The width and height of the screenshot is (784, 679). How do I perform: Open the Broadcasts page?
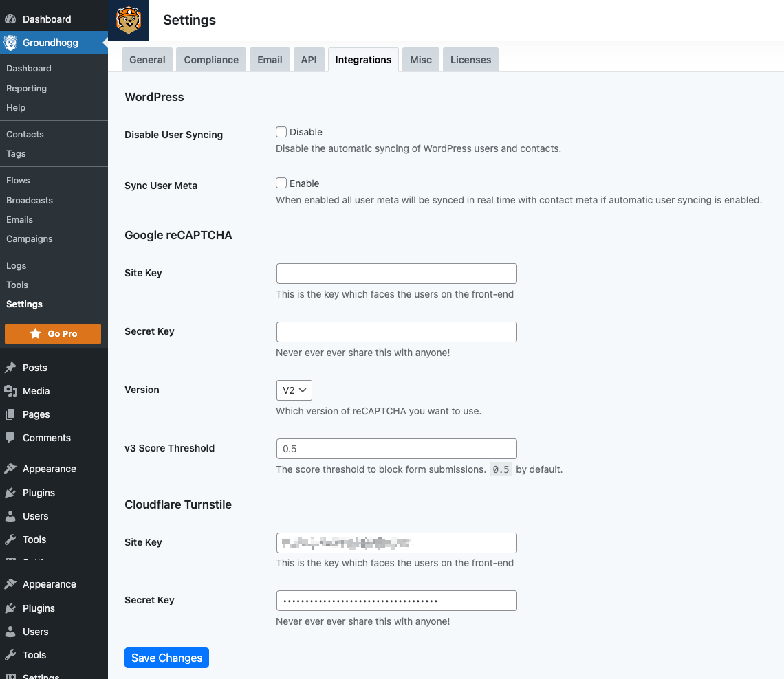30,201
